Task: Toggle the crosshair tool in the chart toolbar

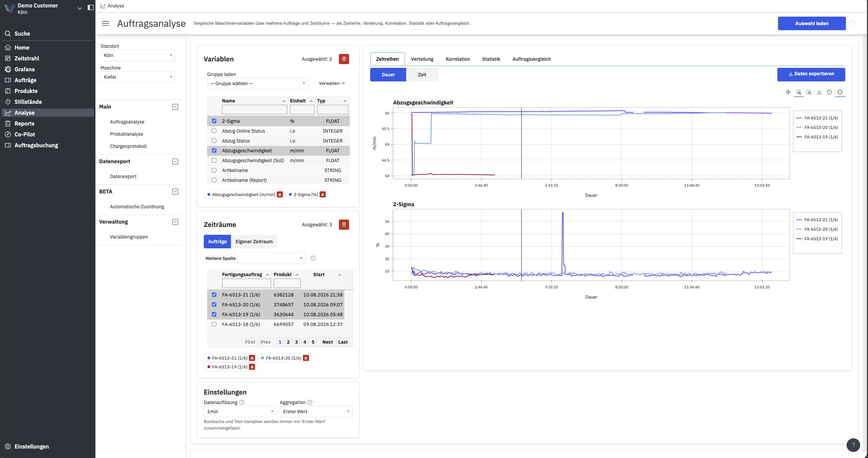Action: (x=840, y=92)
